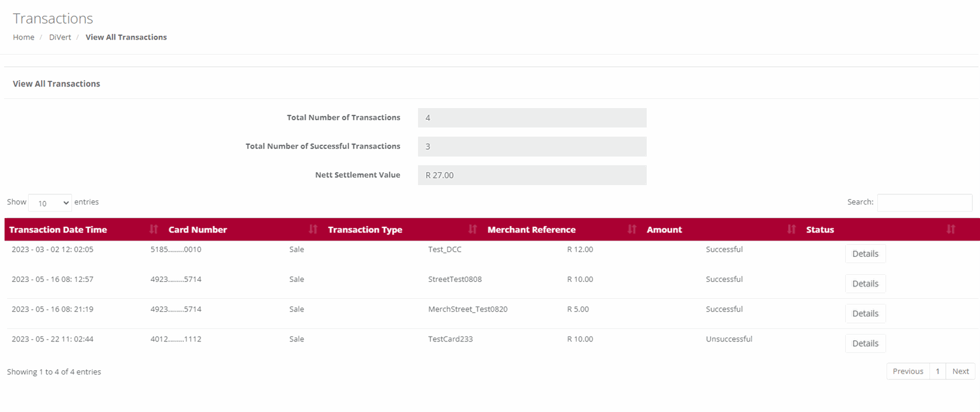Click the Nett Settlement Value field
980x412 pixels.
click(x=532, y=175)
